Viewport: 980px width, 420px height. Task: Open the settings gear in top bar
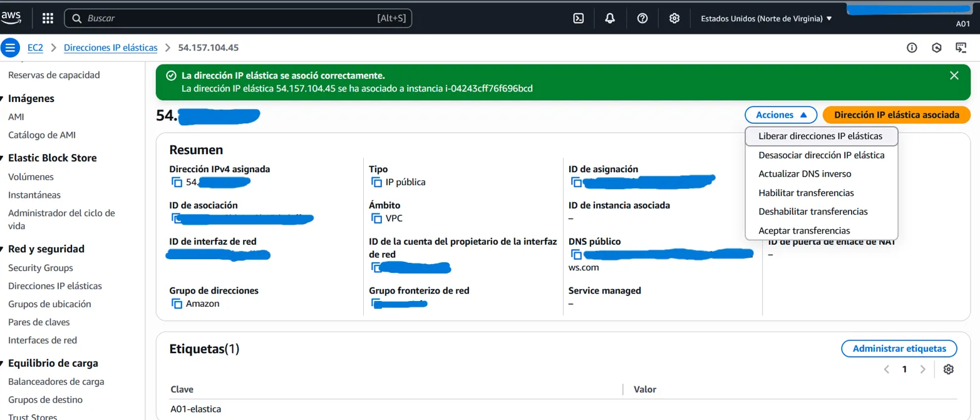[x=674, y=19]
